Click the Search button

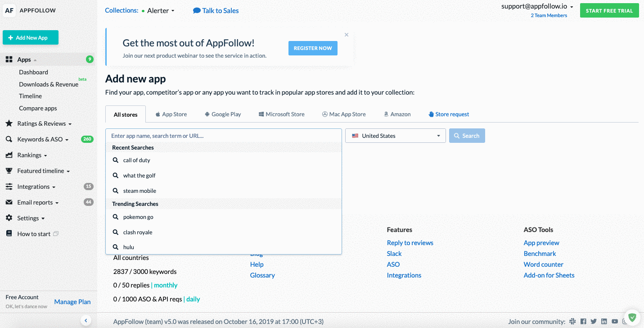(x=467, y=136)
